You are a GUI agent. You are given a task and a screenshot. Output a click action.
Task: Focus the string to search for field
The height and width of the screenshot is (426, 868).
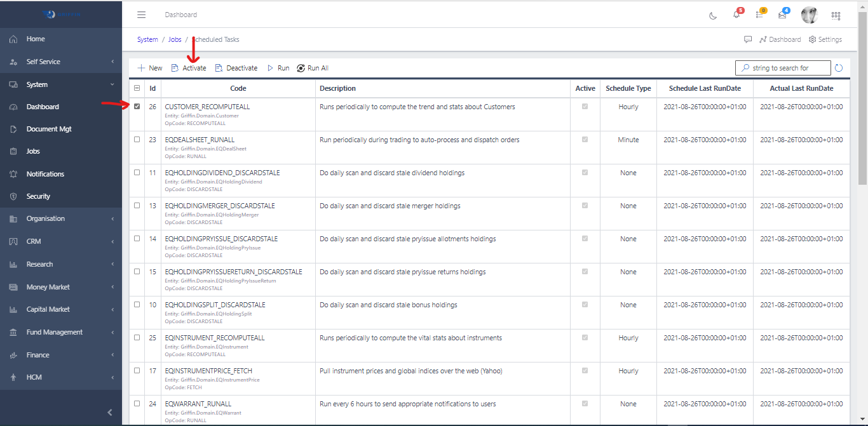(x=788, y=68)
